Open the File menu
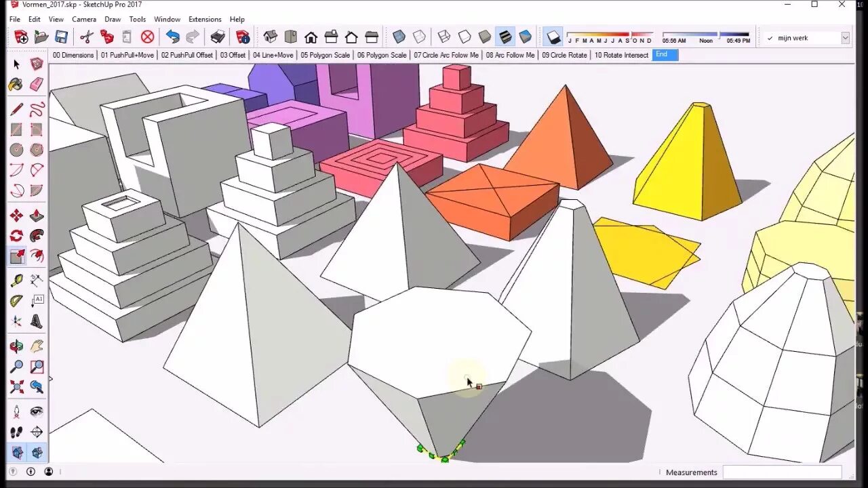Viewport: 868px width, 488px height. [x=15, y=19]
